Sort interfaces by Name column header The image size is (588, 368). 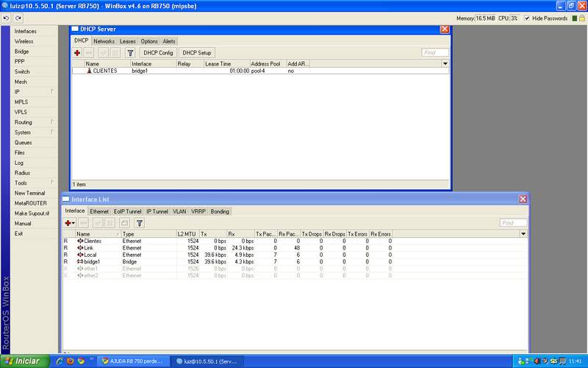(98, 233)
